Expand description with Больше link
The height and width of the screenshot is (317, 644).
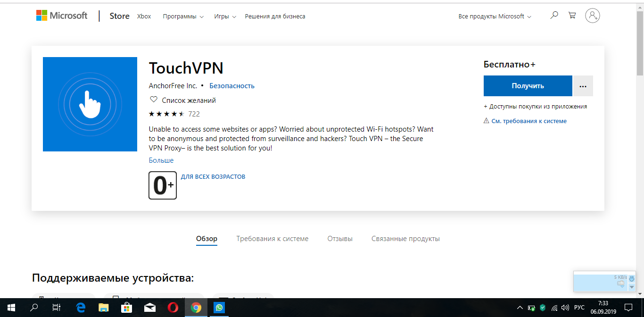tap(161, 160)
